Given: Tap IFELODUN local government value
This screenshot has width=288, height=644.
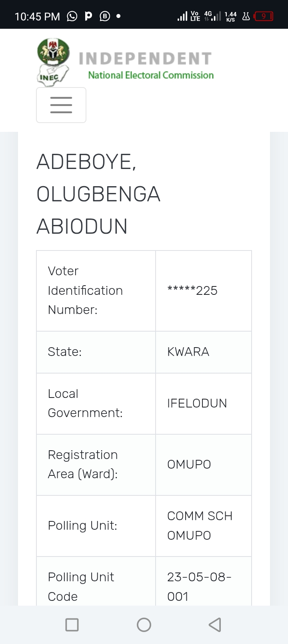Looking at the screenshot, I should click(197, 403).
